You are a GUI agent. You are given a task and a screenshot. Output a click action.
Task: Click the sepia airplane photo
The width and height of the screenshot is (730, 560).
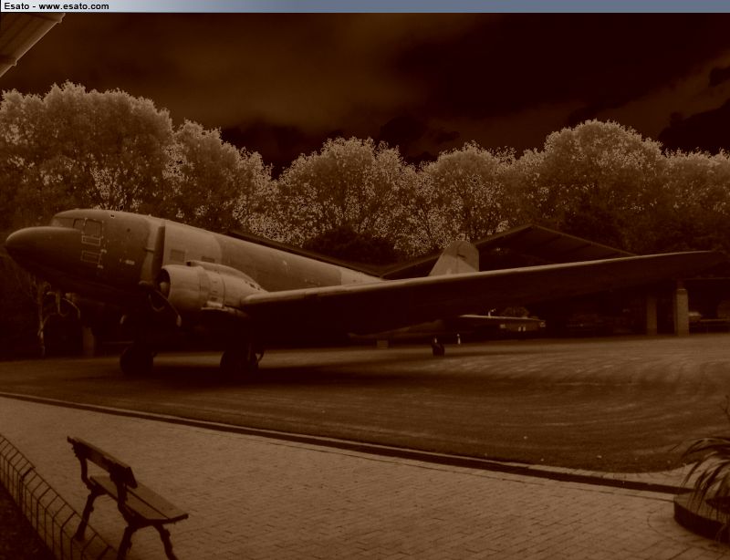pyautogui.click(x=365, y=286)
